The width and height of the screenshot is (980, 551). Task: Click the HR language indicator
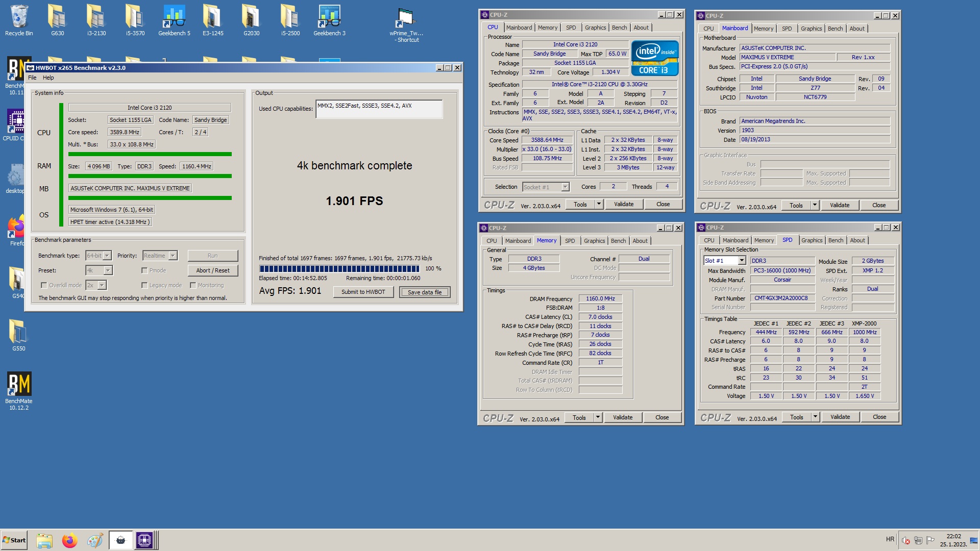[890, 539]
